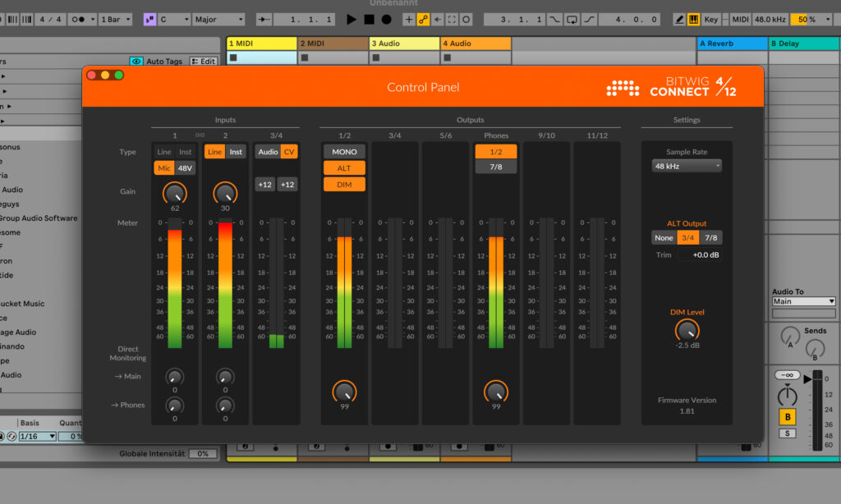Image resolution: width=841 pixels, height=504 pixels.
Task: Set ALT Output to 7/8
Action: (711, 238)
